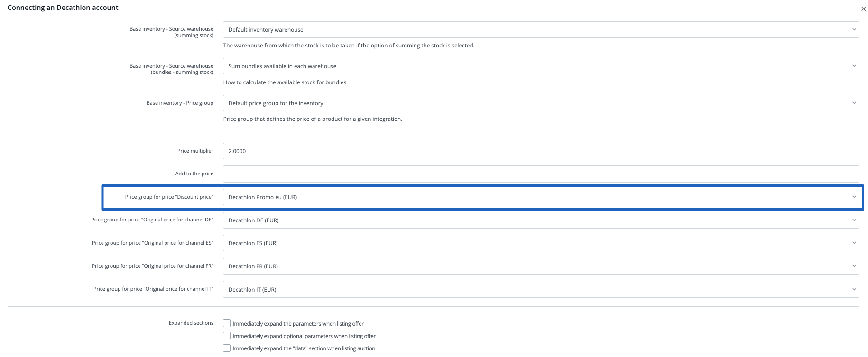Open the Base inventory Price group dropdown
This screenshot has width=868, height=357.
tap(540, 103)
